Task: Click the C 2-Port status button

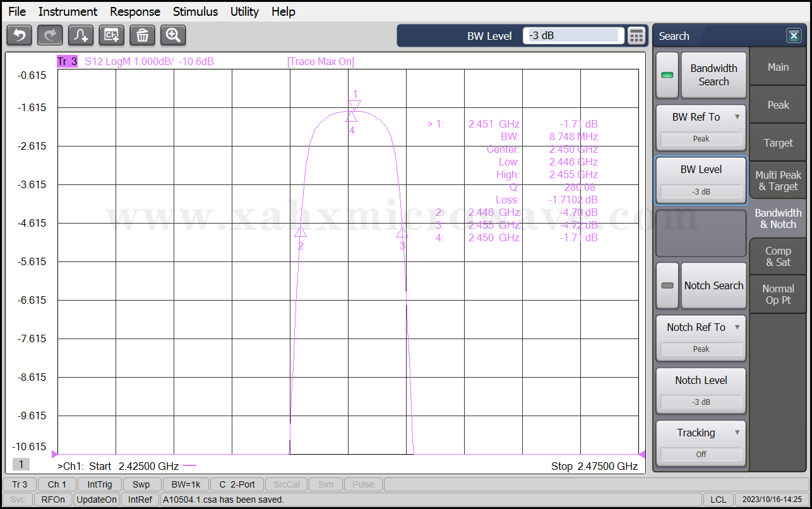Action: (x=237, y=484)
